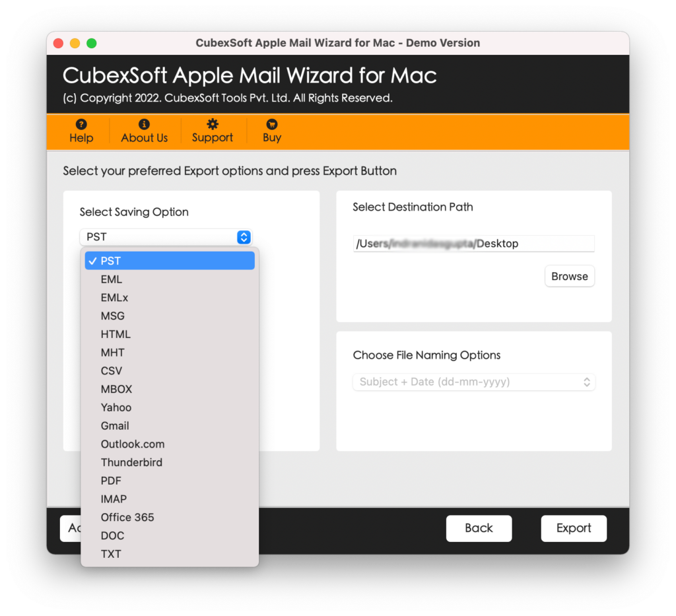Open the file naming options dropdown

click(474, 382)
